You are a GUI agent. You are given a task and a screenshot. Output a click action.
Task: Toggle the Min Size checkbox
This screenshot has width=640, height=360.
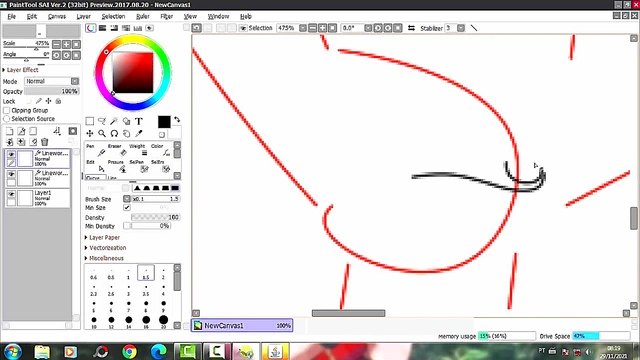coord(127,207)
